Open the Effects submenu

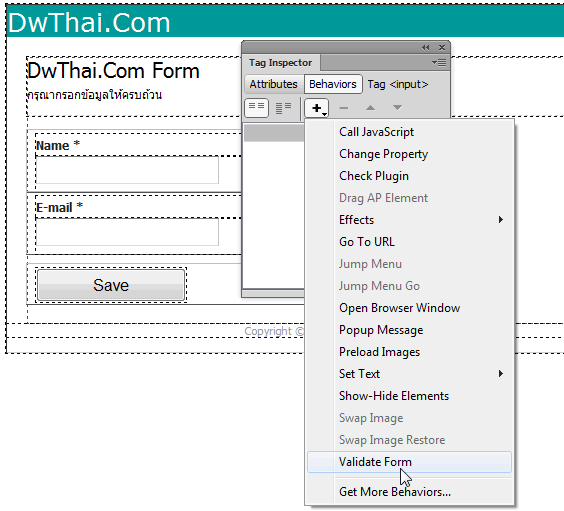409,220
